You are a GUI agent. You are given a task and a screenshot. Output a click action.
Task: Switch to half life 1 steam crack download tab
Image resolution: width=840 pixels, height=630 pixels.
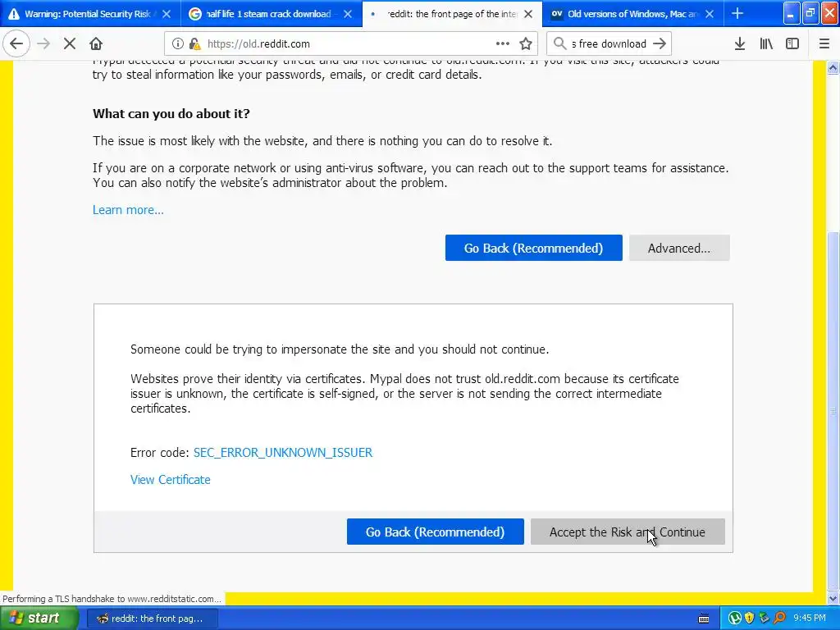click(x=271, y=14)
